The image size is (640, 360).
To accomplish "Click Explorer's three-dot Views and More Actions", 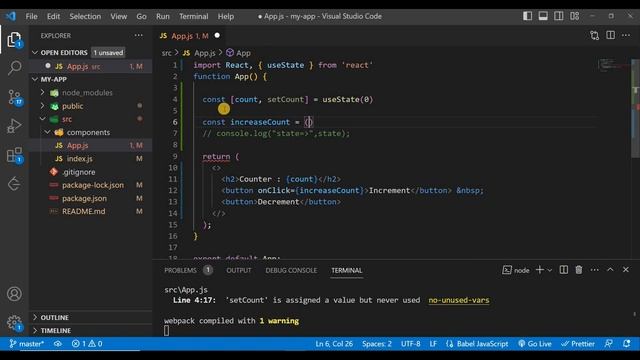I will tap(138, 36).
